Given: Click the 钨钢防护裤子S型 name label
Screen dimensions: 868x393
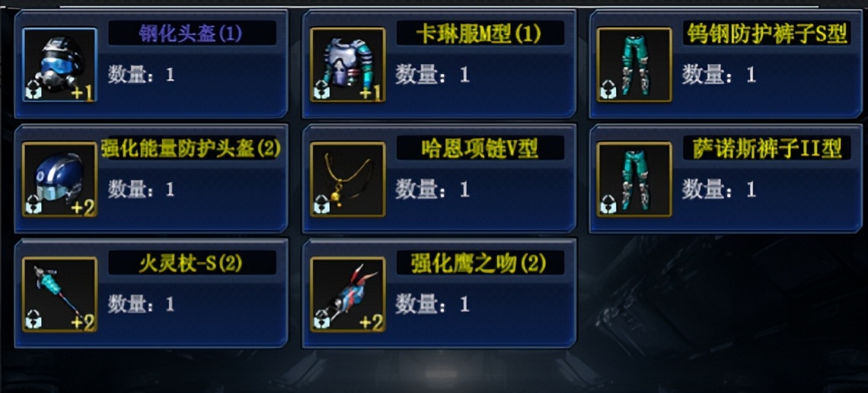Looking at the screenshot, I should click(x=767, y=34).
